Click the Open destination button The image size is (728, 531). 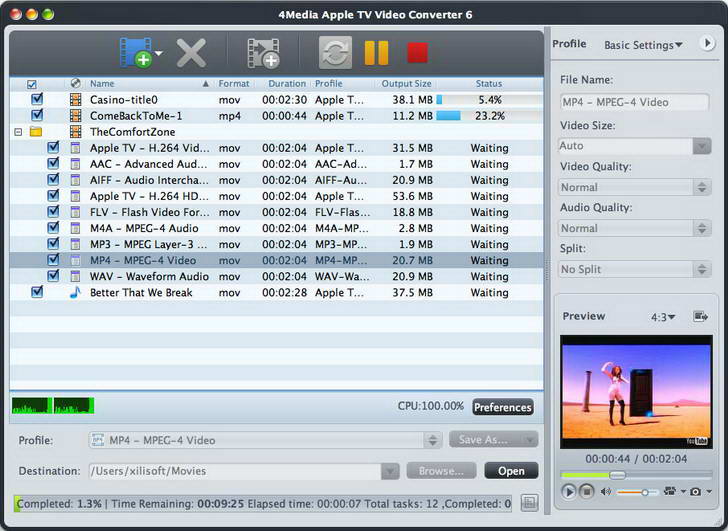pos(511,471)
